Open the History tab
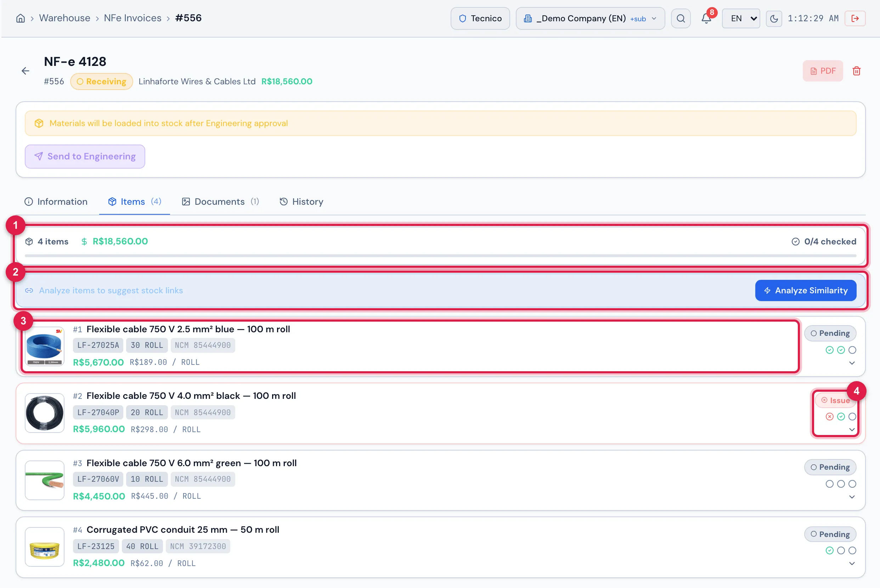This screenshot has height=588, width=880. click(301, 202)
